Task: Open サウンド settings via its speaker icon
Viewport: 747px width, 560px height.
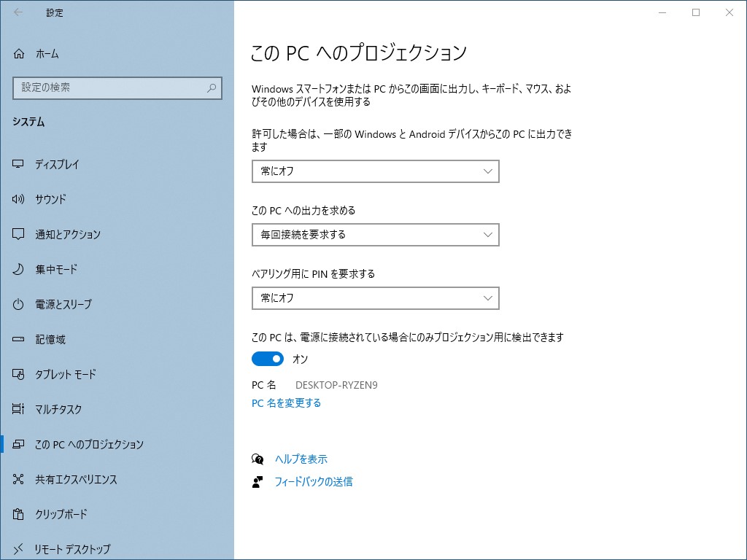Action: [x=17, y=199]
